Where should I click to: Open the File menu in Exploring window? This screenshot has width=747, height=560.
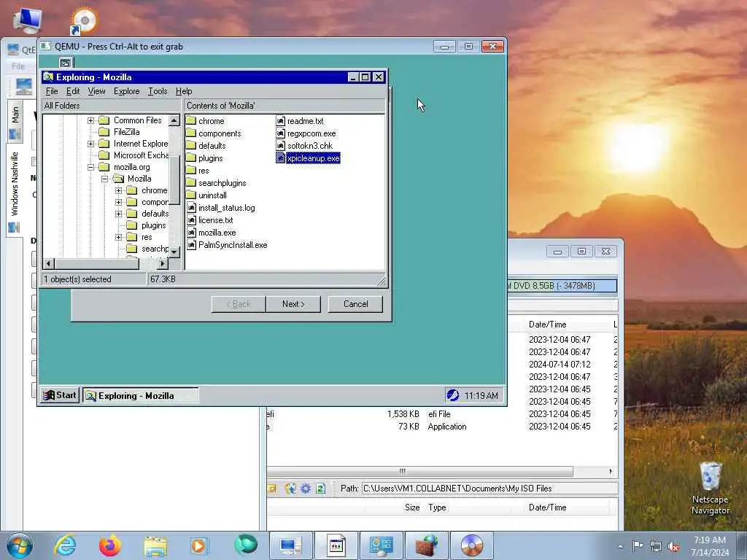(x=52, y=91)
